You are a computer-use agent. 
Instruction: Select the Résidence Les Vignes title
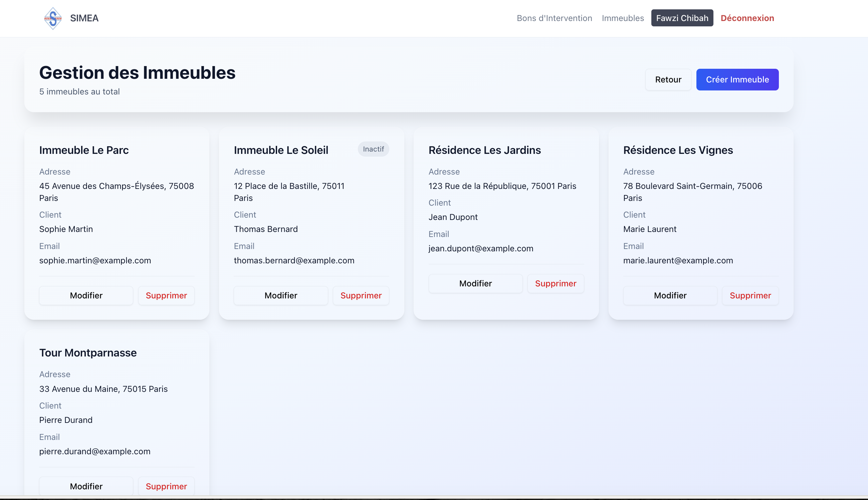(678, 150)
